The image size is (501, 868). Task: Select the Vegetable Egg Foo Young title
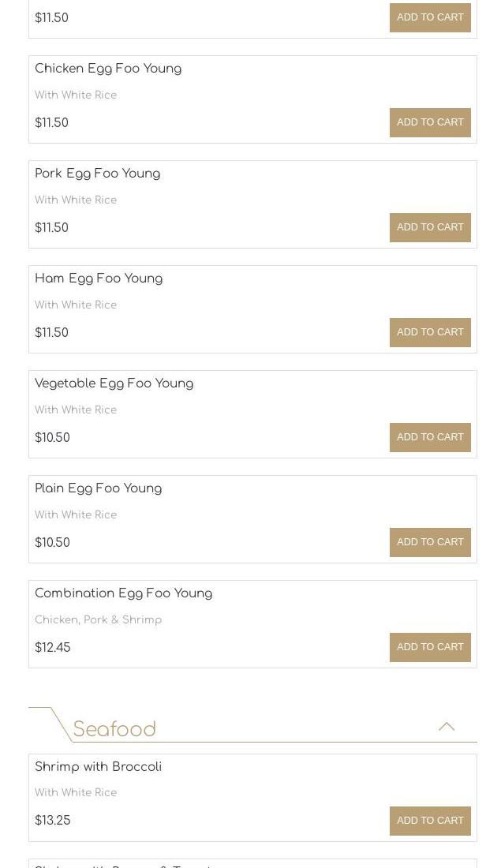(114, 383)
